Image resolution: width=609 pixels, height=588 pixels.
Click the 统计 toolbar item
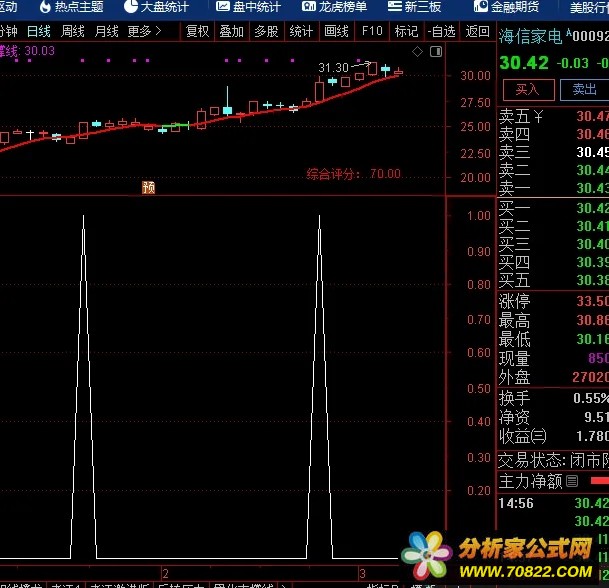(301, 31)
